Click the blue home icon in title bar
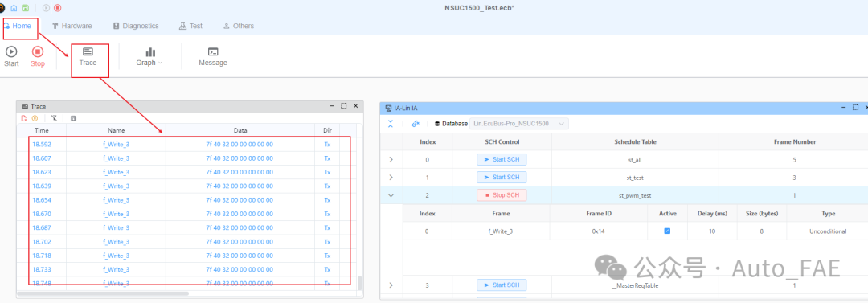 14,8
